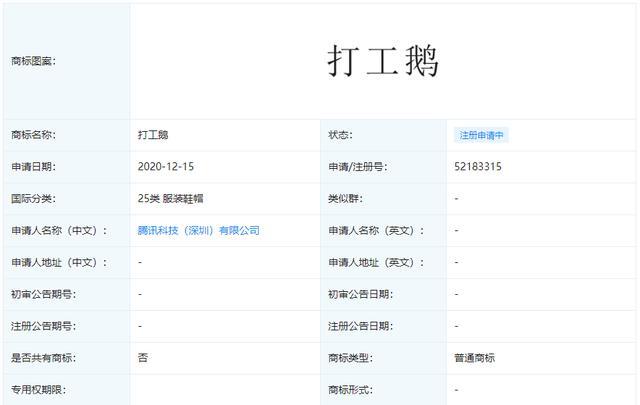Select the trademark name value 打工鹅
This screenshot has width=640, height=405.
[160, 135]
